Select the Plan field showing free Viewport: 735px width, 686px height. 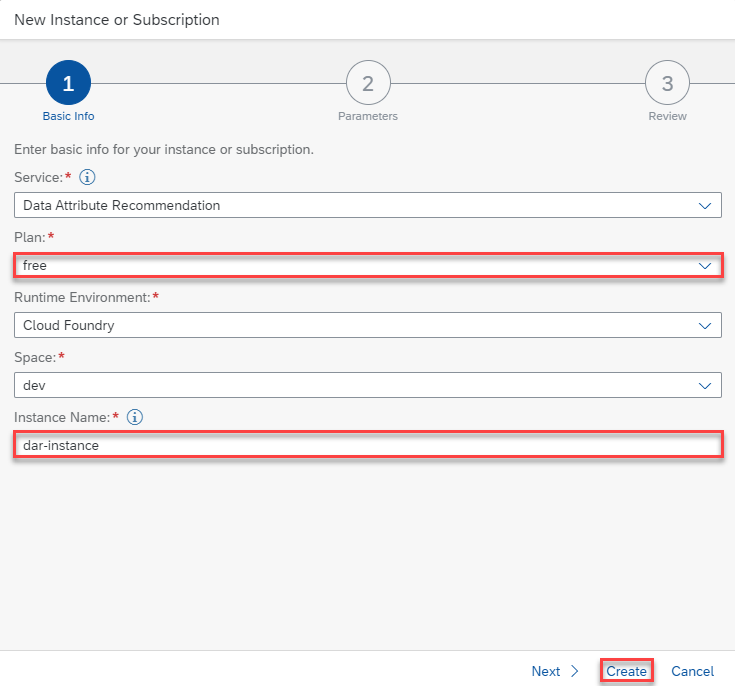click(x=368, y=265)
